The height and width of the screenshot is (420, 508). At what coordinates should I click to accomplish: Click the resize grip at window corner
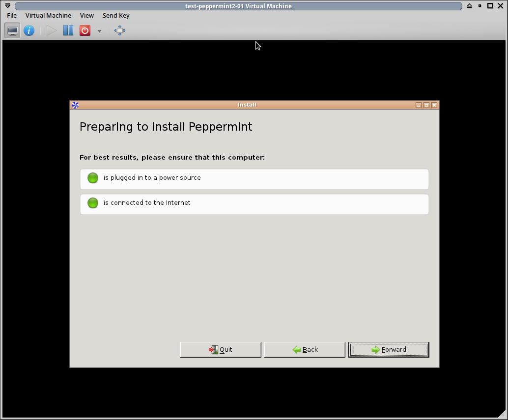[x=502, y=414]
